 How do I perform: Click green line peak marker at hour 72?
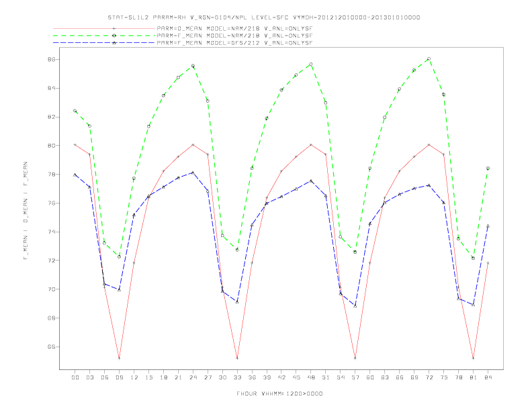tap(429, 58)
